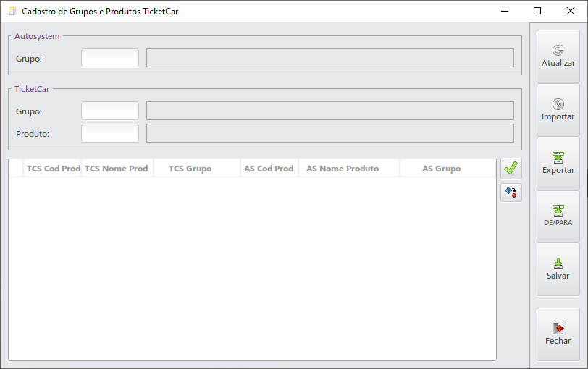Viewport: 588px width, 369px height.
Task: Focus the Autosystem Grupo code field
Action: coord(110,58)
